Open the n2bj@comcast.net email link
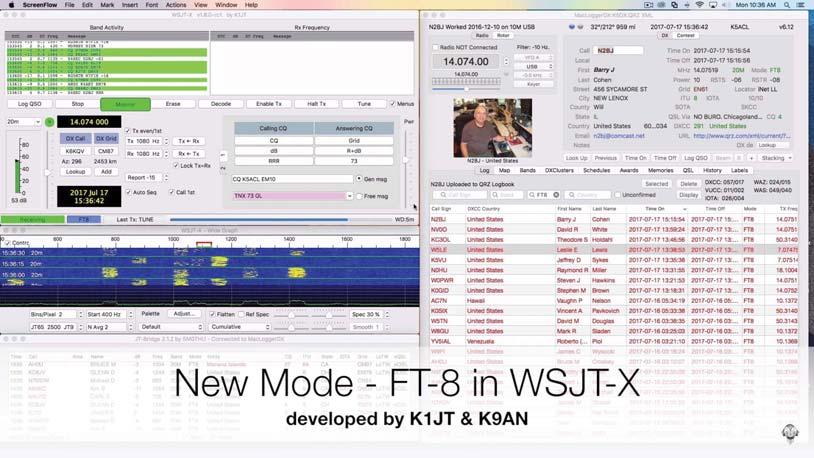This screenshot has width=814, height=458. point(619,136)
